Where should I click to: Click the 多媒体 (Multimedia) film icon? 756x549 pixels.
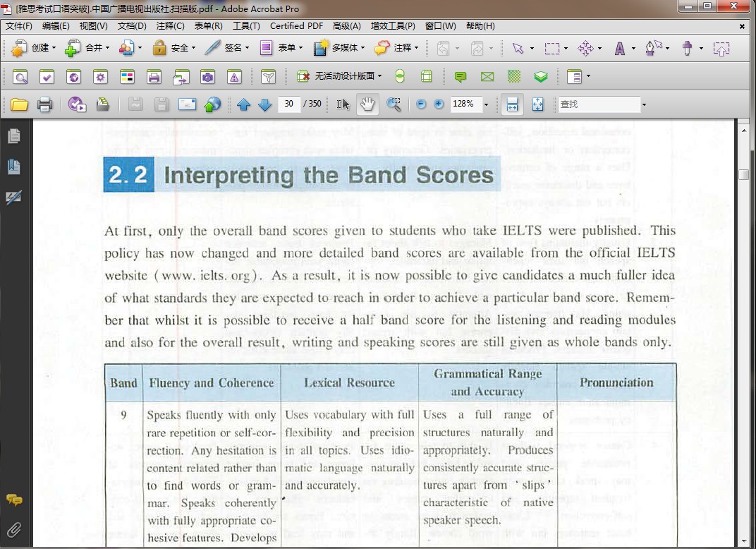click(x=320, y=48)
